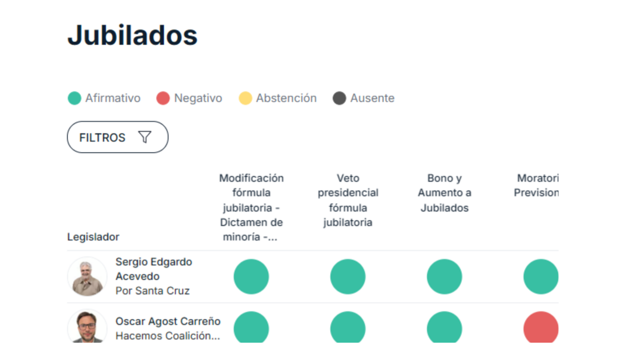Click the red Negativo legend dot
The image size is (644, 362).
[163, 98]
